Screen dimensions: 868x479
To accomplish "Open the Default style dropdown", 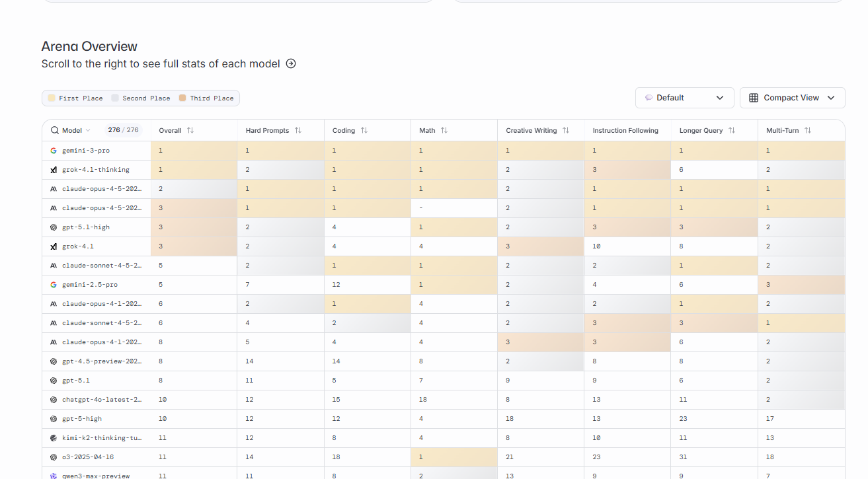I will (684, 98).
